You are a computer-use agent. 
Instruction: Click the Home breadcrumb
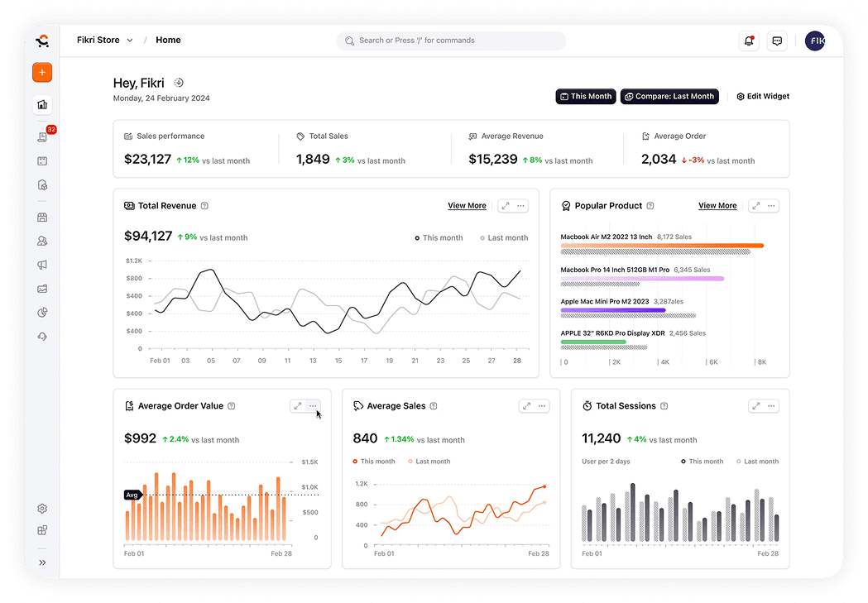click(168, 40)
